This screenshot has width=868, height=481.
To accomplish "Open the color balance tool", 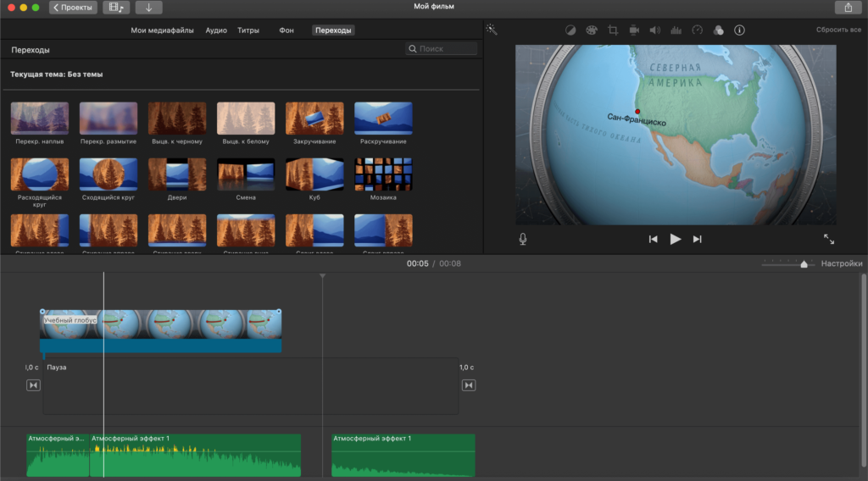I will (570, 30).
